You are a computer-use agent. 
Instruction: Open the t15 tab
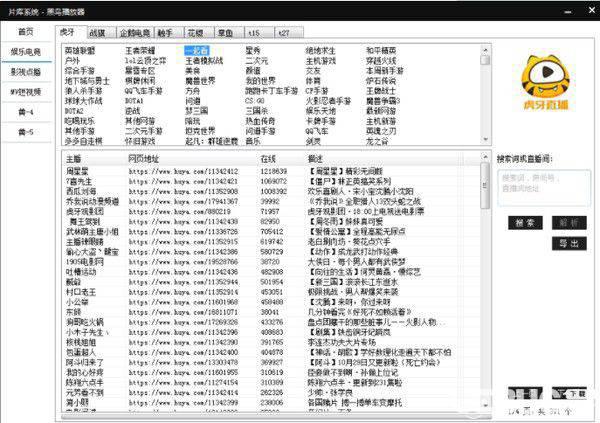(x=259, y=33)
